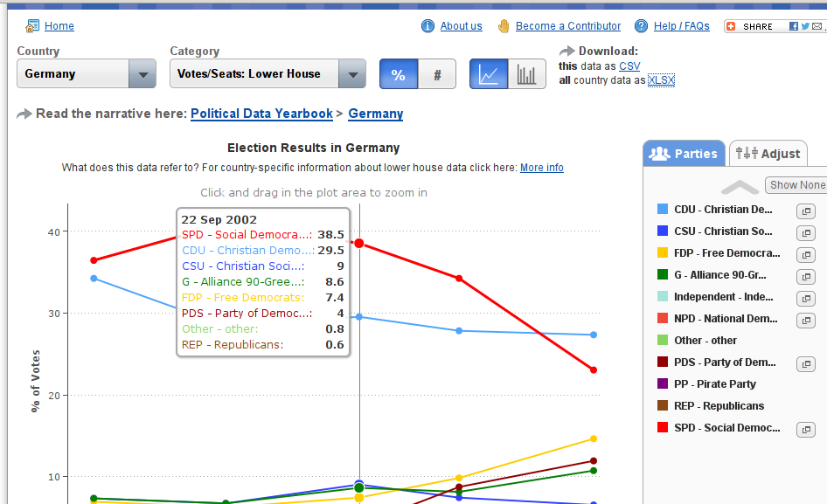Open the Germany narrative link
The image size is (827, 504).
point(376,114)
